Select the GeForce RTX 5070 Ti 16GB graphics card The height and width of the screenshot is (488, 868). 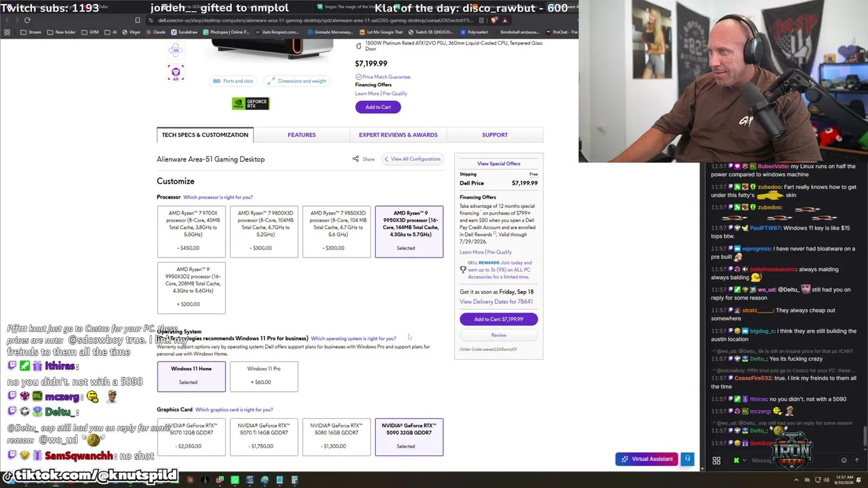tap(264, 436)
